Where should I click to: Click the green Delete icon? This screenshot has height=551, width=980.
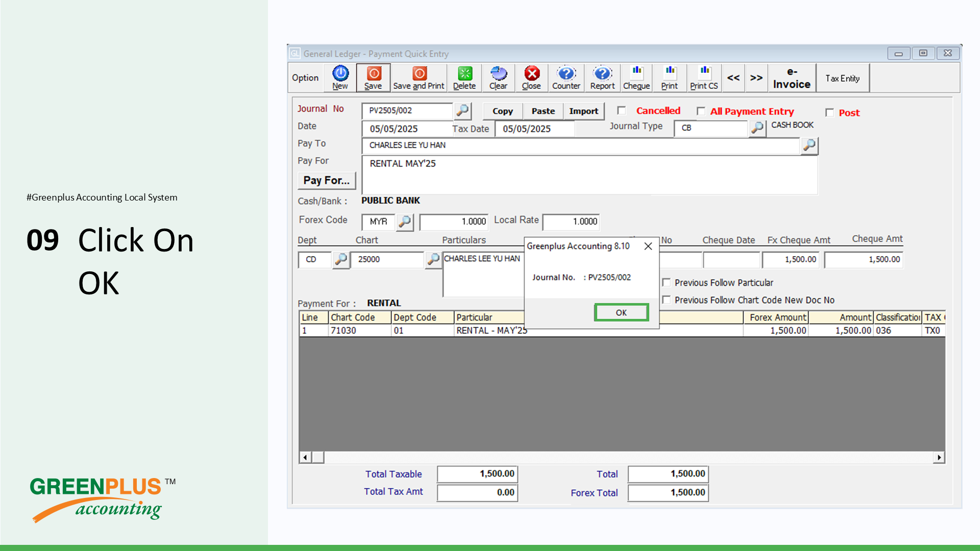coord(464,78)
